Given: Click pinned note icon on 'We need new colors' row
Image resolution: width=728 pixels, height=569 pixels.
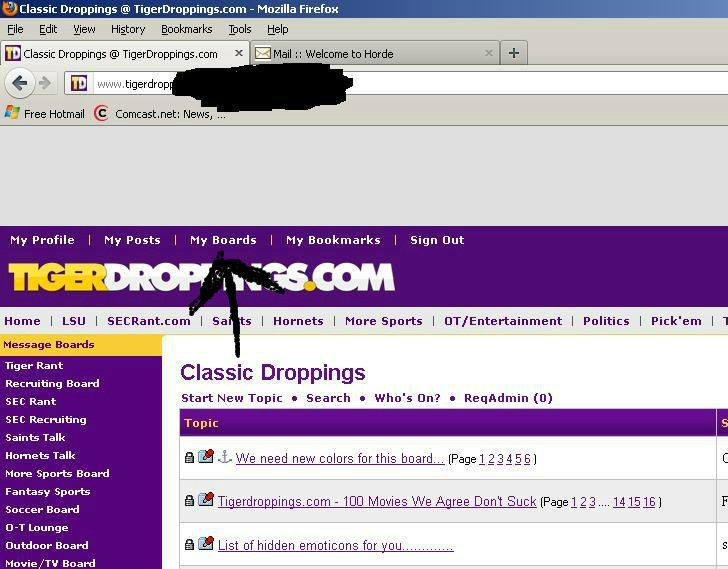Looking at the screenshot, I should point(206,456).
